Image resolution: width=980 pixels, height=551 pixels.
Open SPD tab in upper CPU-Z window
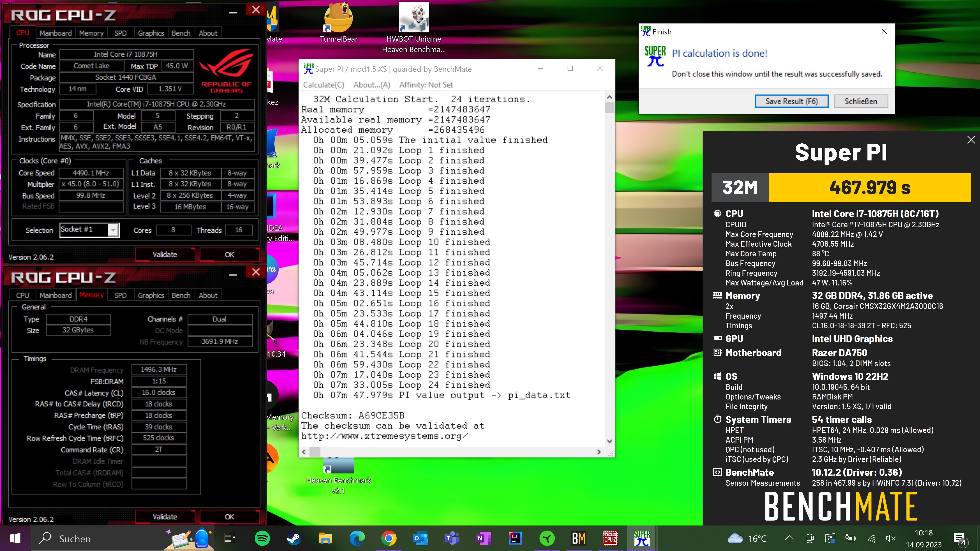[x=120, y=33]
